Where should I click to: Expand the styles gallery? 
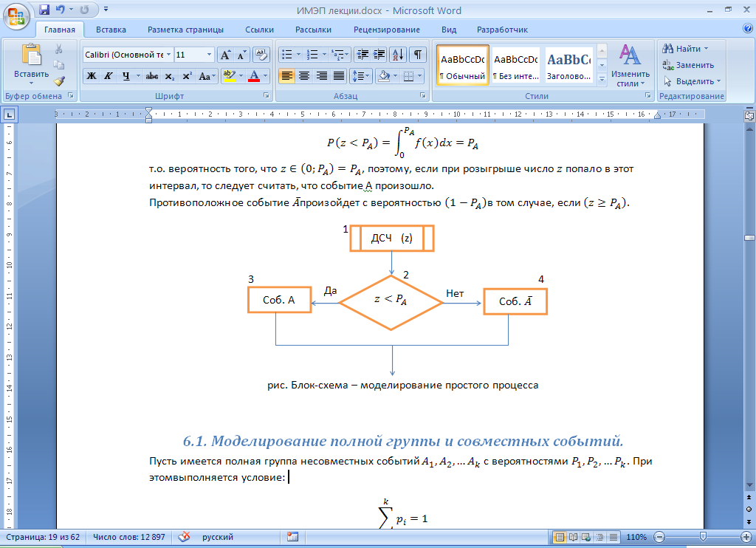[x=602, y=80]
